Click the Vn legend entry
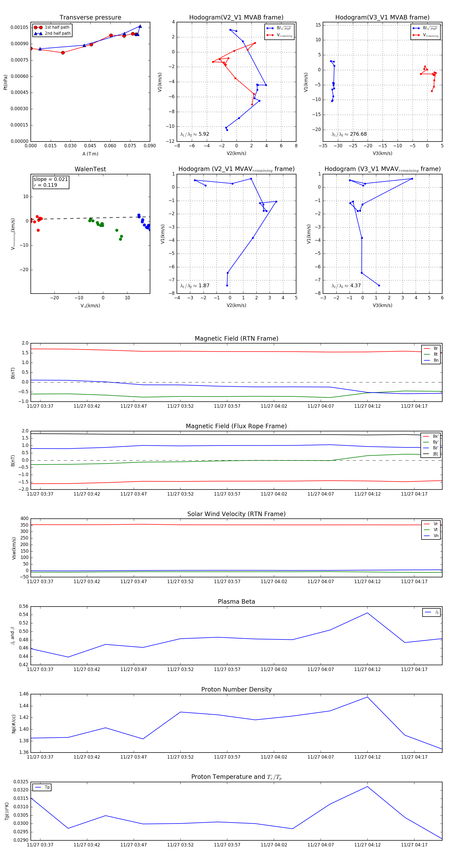Image resolution: width=473 pixels, height=868 pixels. click(x=431, y=536)
